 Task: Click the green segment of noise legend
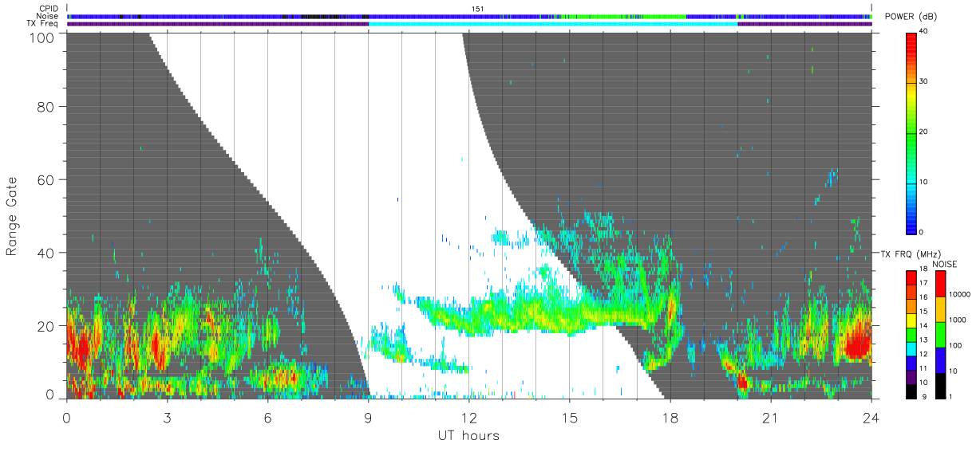point(940,335)
